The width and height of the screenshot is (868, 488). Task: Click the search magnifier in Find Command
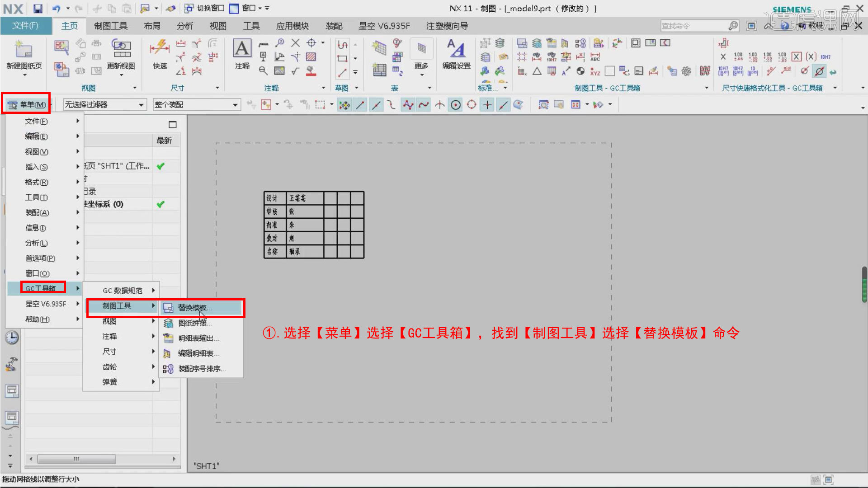(733, 26)
